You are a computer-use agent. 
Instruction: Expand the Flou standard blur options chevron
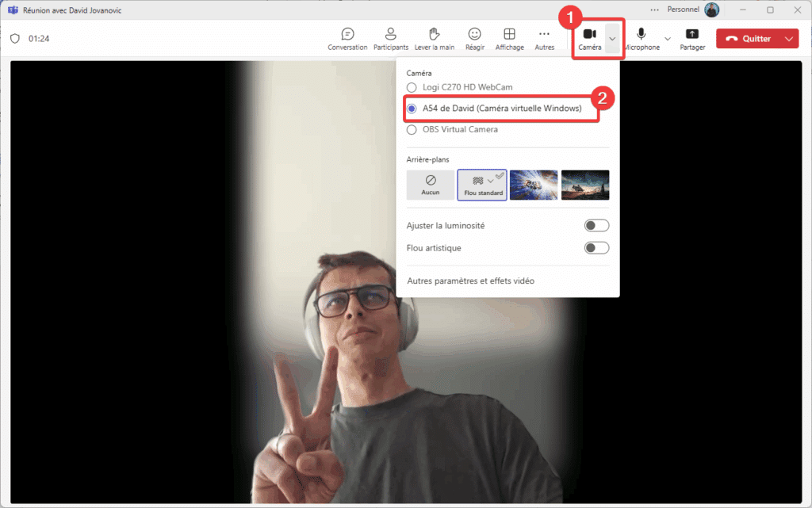[x=490, y=181]
